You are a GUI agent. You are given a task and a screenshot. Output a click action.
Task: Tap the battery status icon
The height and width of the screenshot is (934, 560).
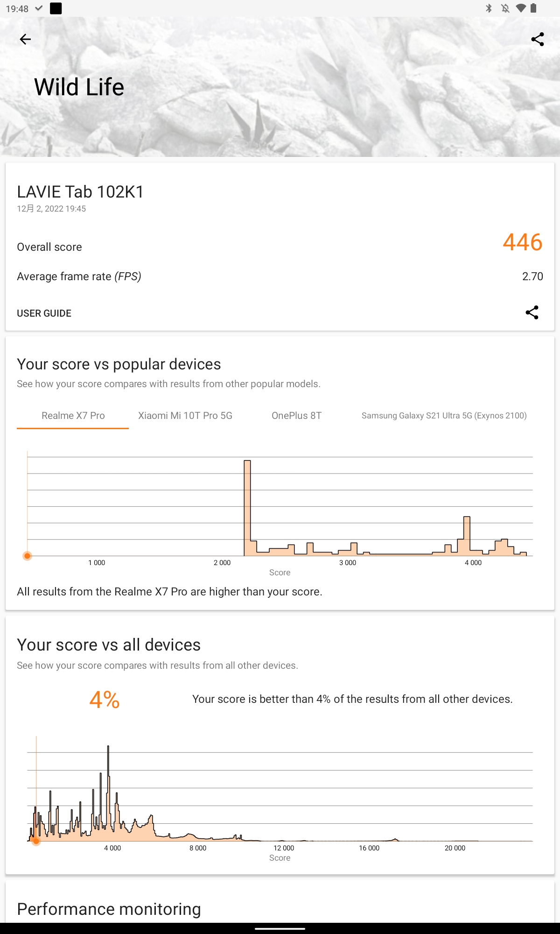point(534,8)
